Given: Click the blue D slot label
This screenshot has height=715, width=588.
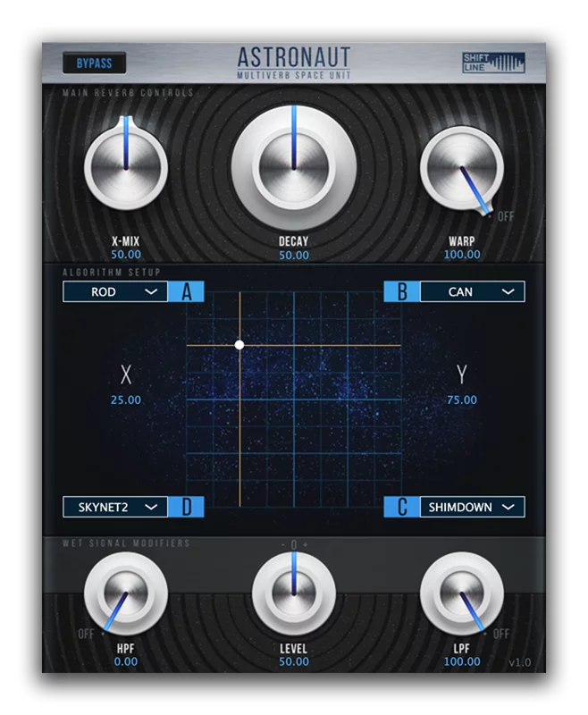Looking at the screenshot, I should pos(186,507).
